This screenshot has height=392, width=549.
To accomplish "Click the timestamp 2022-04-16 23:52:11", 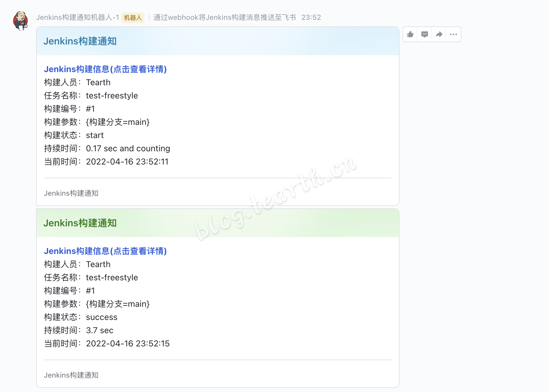I will coord(127,162).
